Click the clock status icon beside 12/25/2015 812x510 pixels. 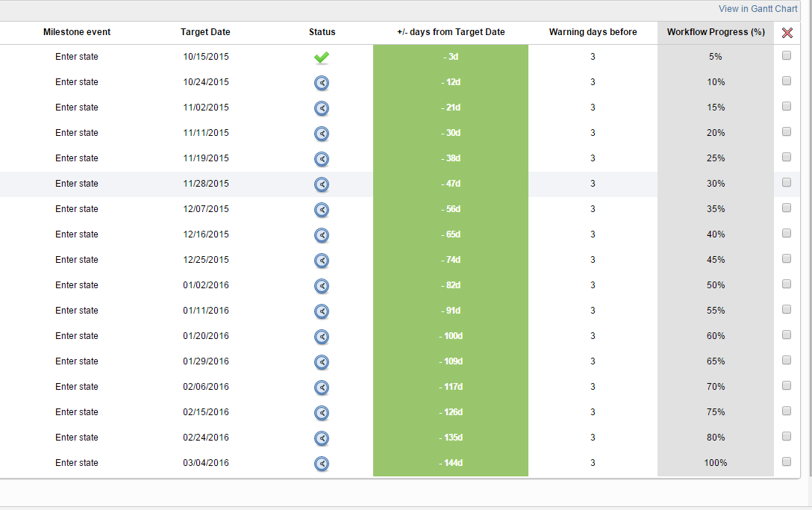322,261
